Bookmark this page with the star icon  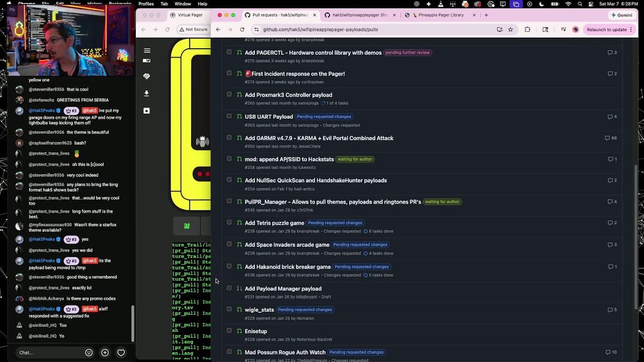click(x=510, y=29)
